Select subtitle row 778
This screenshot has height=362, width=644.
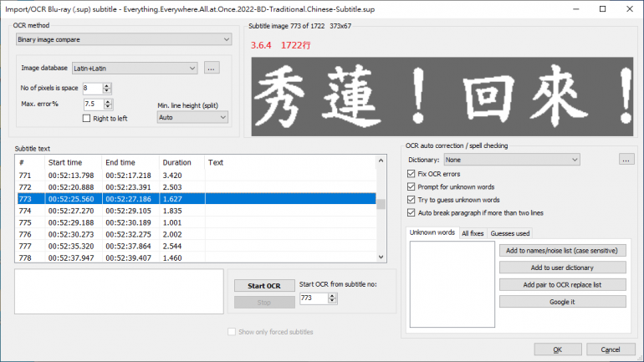tap(197, 257)
